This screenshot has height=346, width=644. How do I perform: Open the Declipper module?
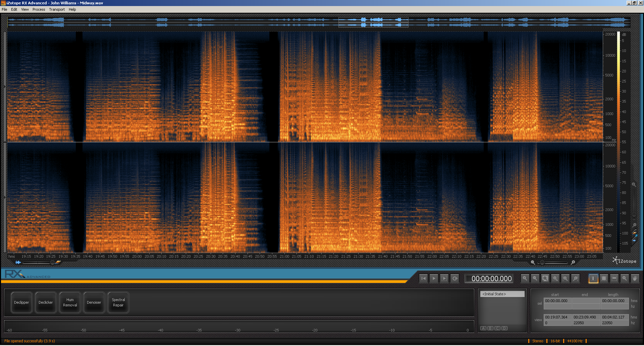[21, 302]
